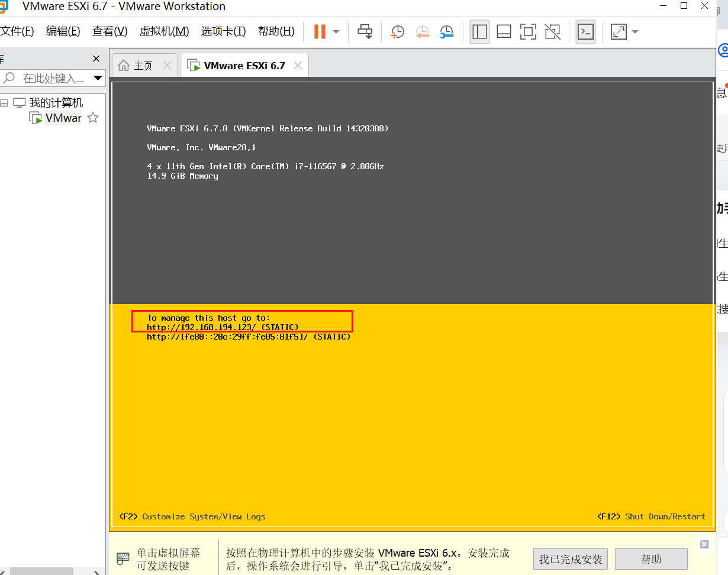This screenshot has width=728, height=575.
Task: Click the http://192.168.194.123/ management address
Action: coord(201,327)
